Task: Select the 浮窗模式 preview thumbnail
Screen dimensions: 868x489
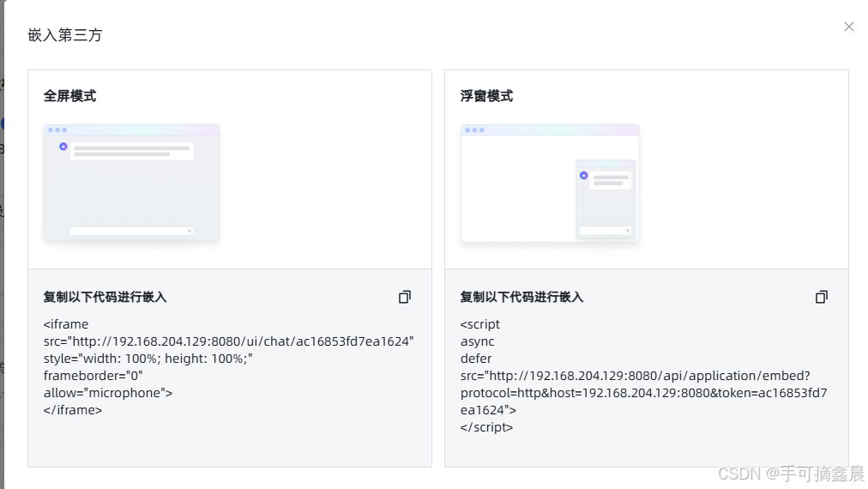Action: click(x=550, y=184)
